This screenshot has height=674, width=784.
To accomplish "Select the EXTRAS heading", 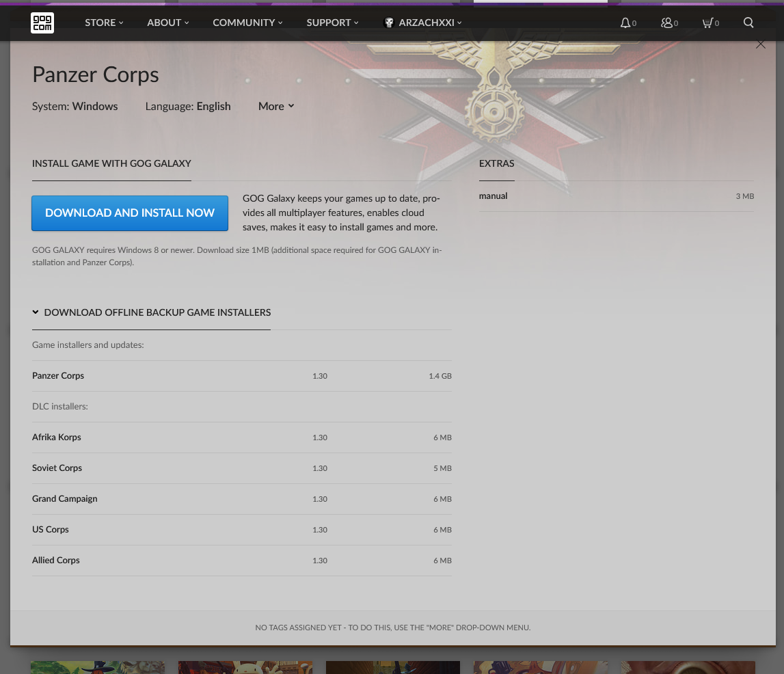I will [x=496, y=163].
